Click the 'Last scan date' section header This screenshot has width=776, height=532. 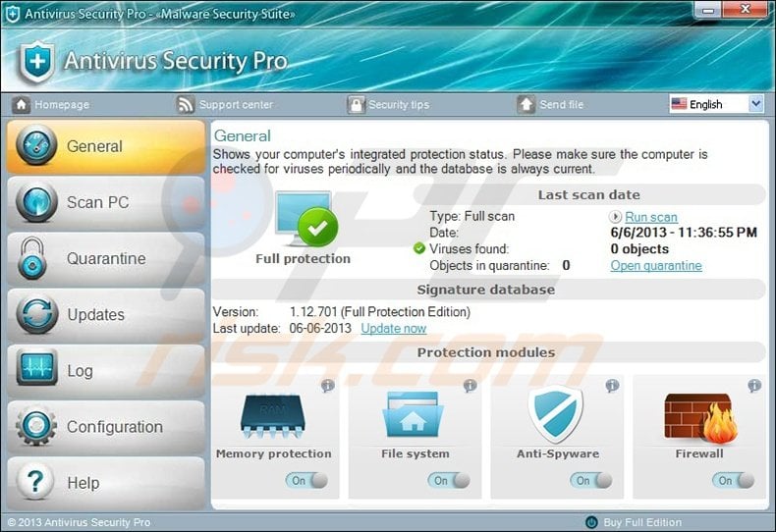(x=589, y=194)
